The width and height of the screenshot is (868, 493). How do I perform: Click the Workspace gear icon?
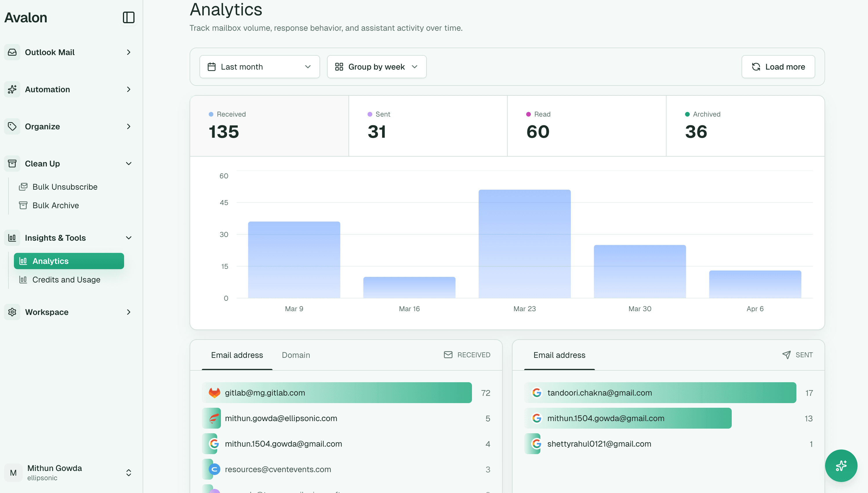12,312
